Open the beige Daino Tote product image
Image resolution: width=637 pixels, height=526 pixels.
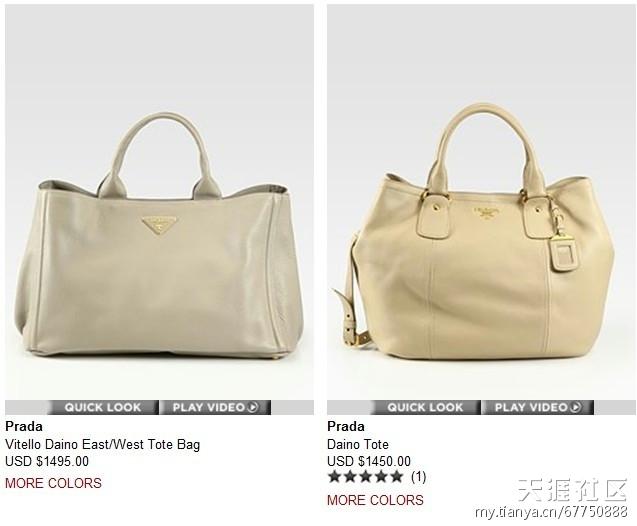click(x=481, y=202)
